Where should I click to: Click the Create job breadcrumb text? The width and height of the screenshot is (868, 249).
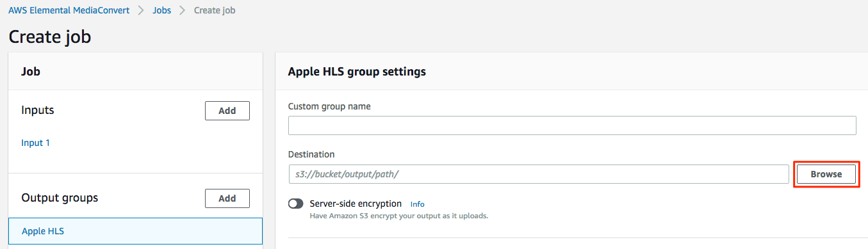click(215, 11)
